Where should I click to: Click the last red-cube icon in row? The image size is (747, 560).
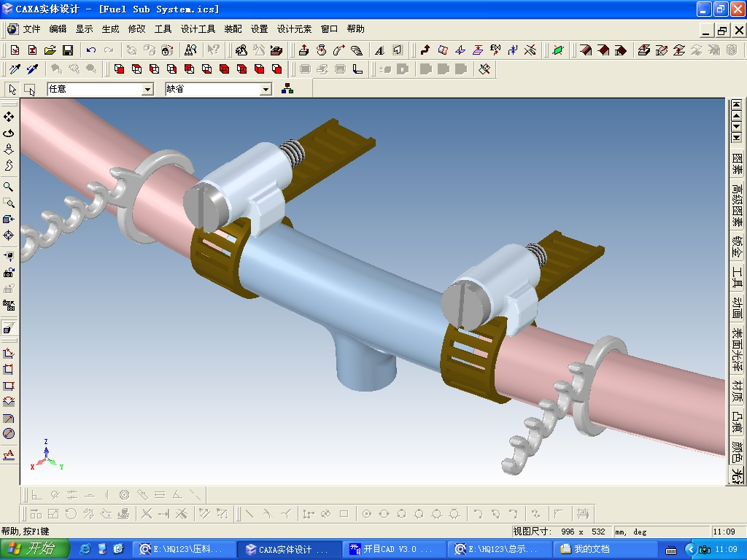tap(276, 69)
